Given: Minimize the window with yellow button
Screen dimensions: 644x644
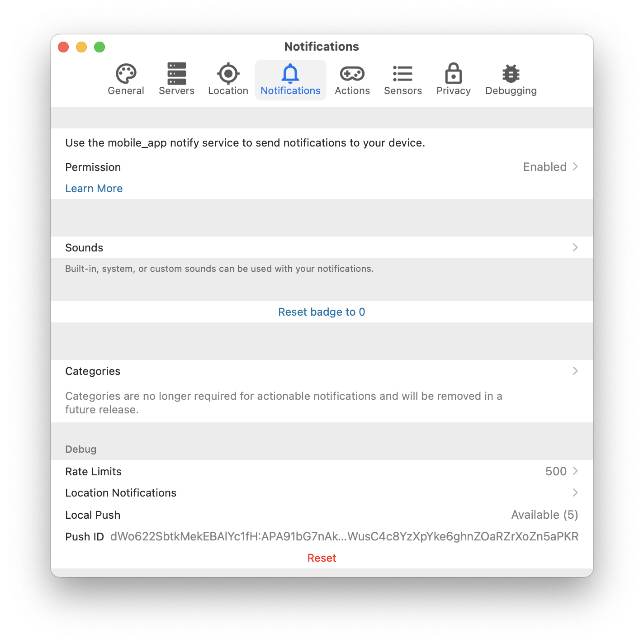Looking at the screenshot, I should 81,47.
